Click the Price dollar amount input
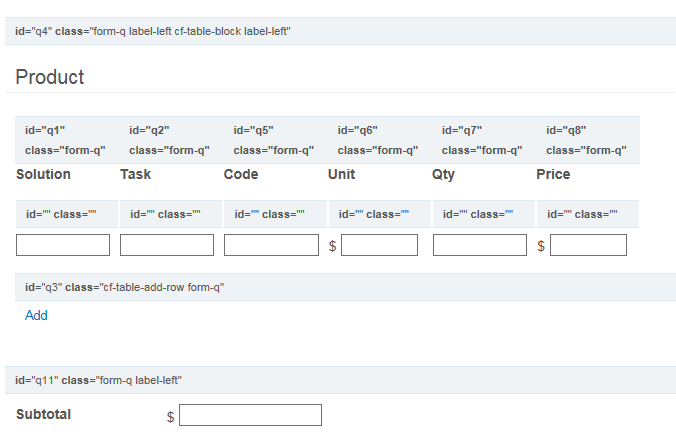This screenshot has width=676, height=437. point(588,245)
